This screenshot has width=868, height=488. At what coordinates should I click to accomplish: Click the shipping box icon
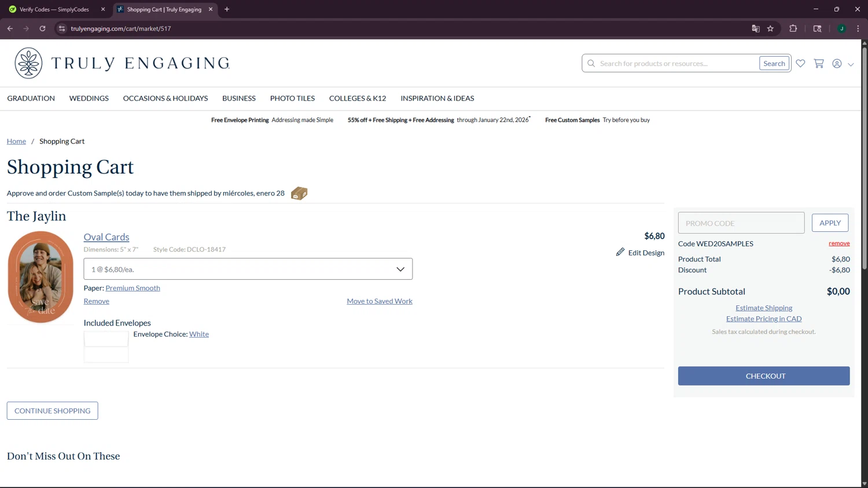point(299,193)
